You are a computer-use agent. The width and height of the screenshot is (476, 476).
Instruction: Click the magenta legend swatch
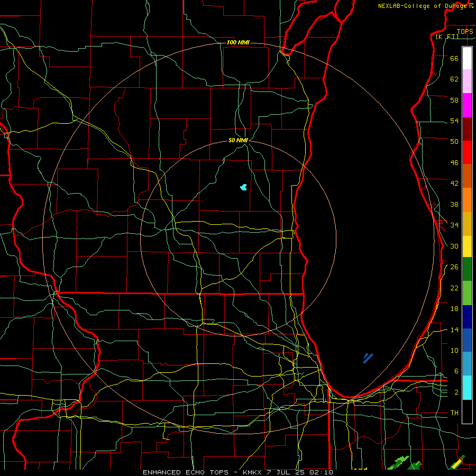click(x=467, y=105)
